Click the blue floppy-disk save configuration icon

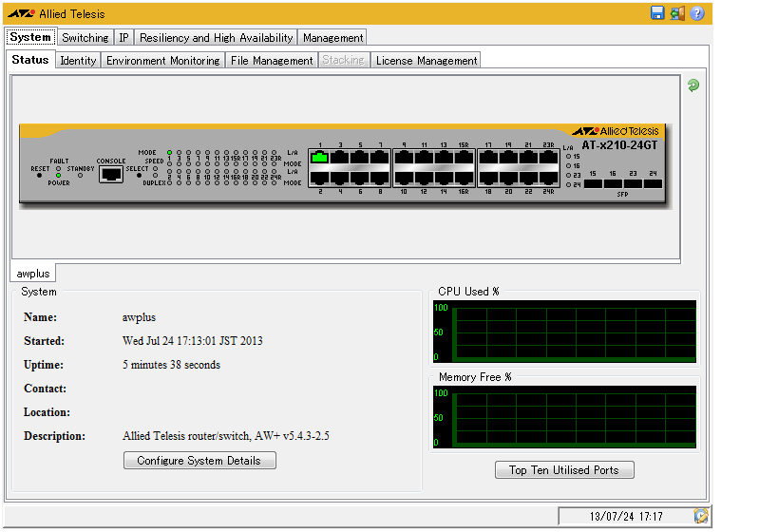coord(657,13)
